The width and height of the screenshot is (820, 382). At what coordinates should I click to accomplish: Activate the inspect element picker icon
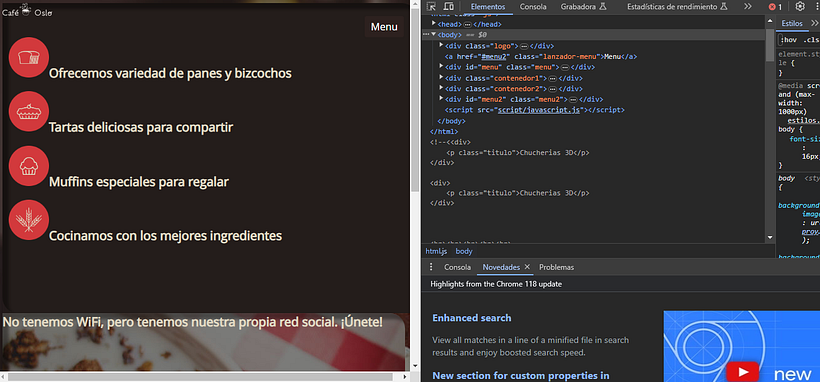point(431,7)
